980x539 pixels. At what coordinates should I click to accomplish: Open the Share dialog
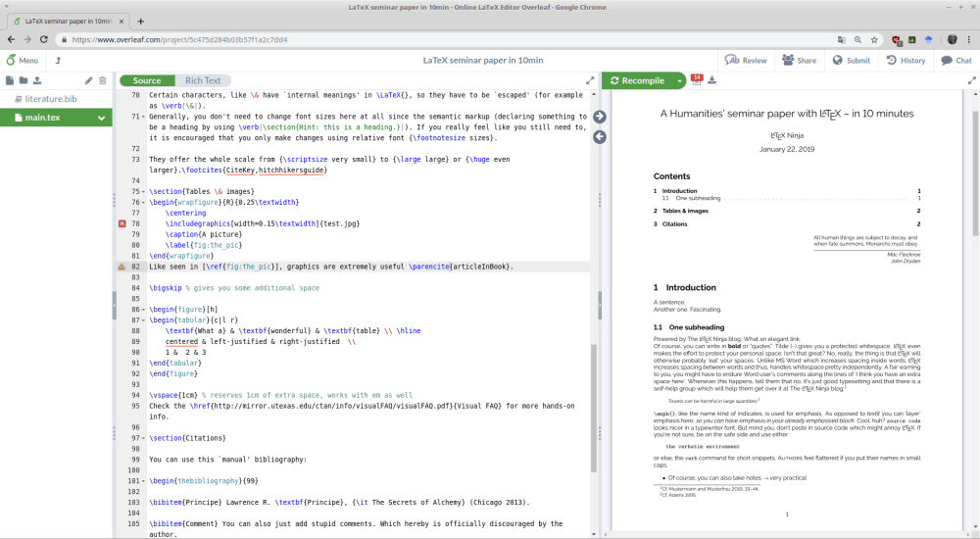point(799,60)
